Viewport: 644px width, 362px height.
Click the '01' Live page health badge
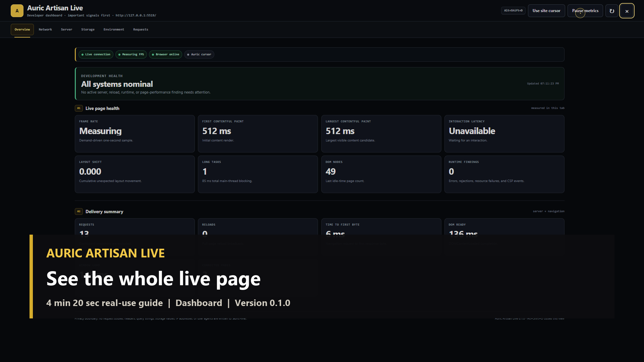click(x=79, y=108)
